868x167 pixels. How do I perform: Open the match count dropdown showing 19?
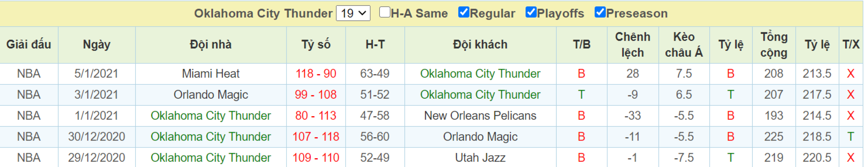(x=353, y=13)
